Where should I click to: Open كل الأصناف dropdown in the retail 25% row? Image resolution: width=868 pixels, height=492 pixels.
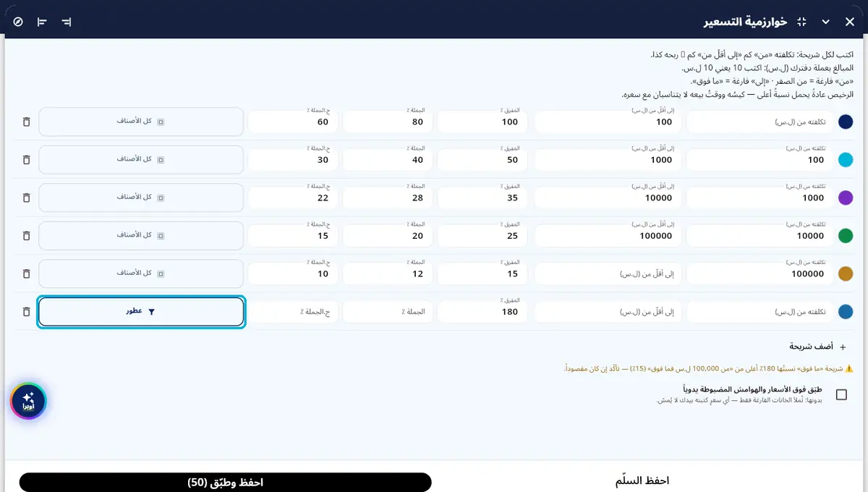point(141,235)
